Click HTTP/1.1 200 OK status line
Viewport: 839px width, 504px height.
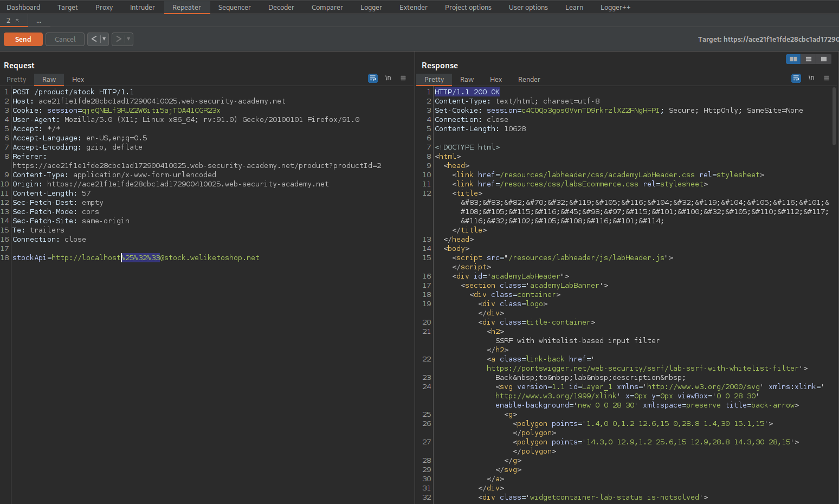pos(467,92)
